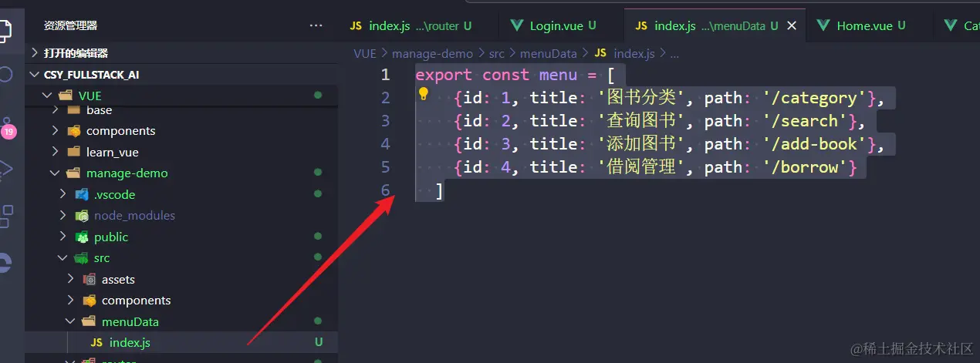This screenshot has height=363, width=980.
Task: Expand the base folder chevron
Action: pos(56,110)
